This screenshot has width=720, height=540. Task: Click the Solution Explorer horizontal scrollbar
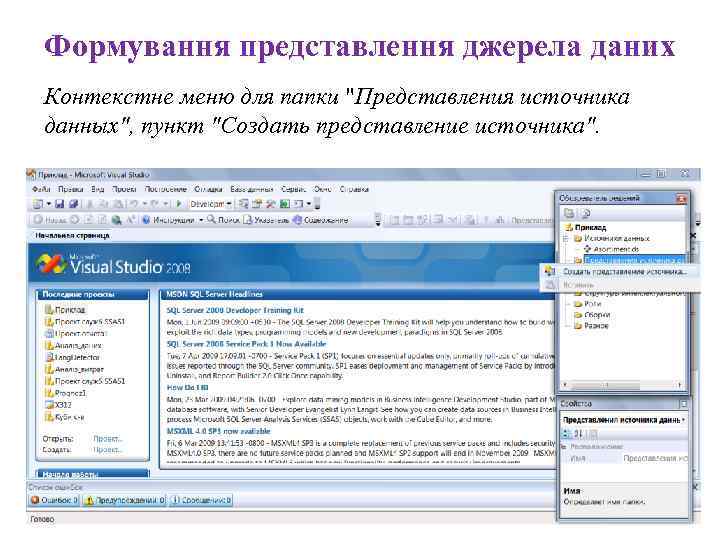point(622,385)
